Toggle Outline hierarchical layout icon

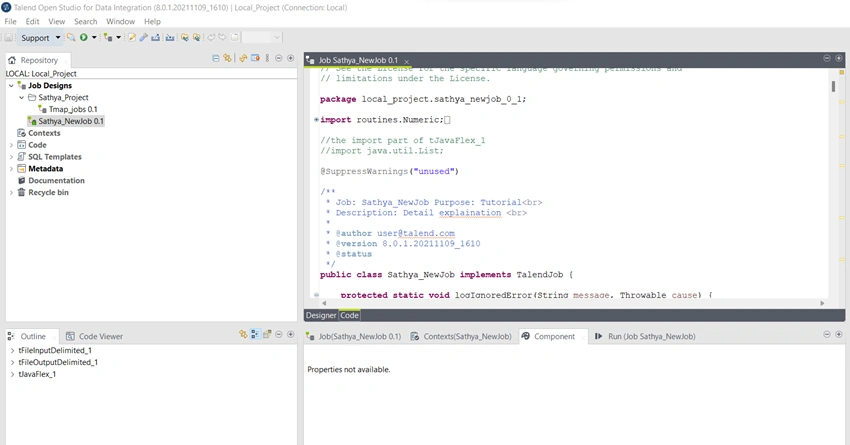255,334
